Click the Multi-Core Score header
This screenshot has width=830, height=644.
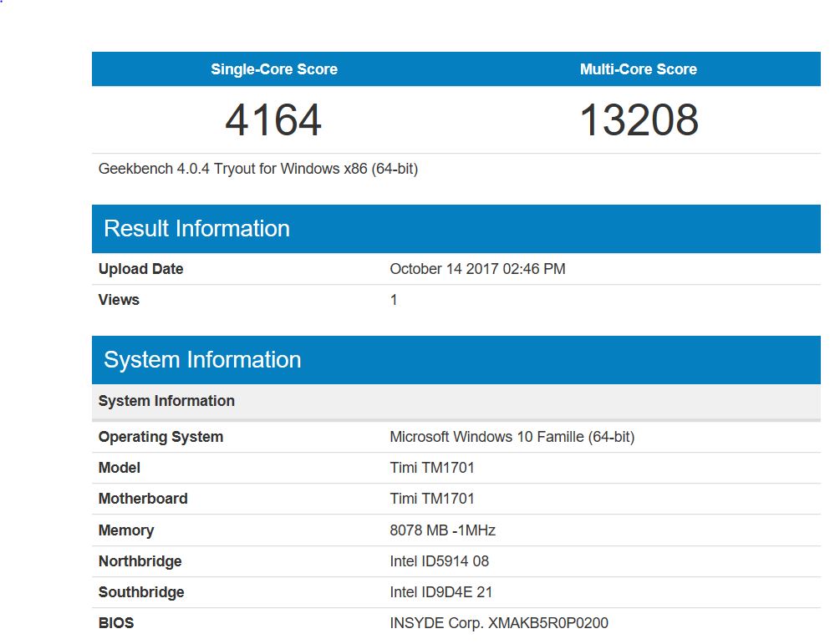click(x=639, y=69)
